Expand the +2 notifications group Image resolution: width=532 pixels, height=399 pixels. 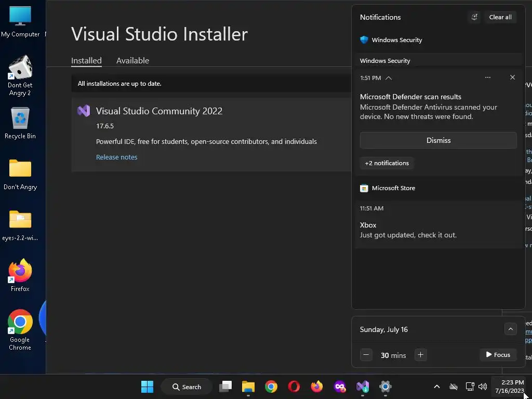point(387,163)
